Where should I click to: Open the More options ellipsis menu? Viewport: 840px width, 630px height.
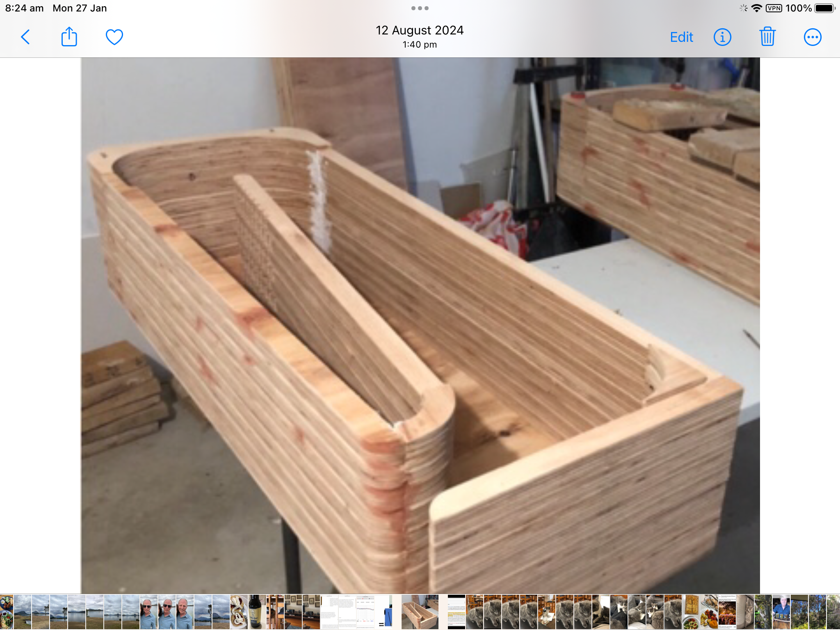(x=812, y=37)
